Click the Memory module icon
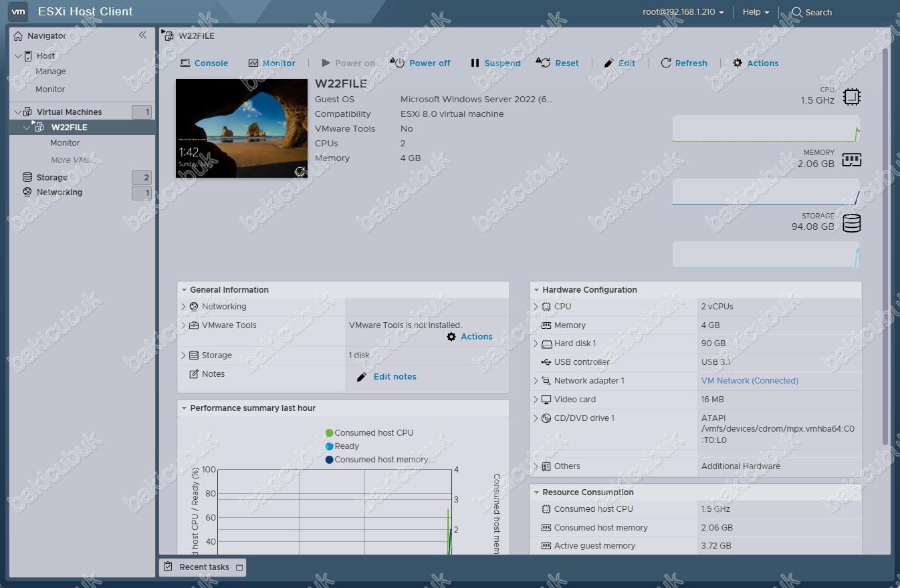900x588 pixels. [851, 160]
